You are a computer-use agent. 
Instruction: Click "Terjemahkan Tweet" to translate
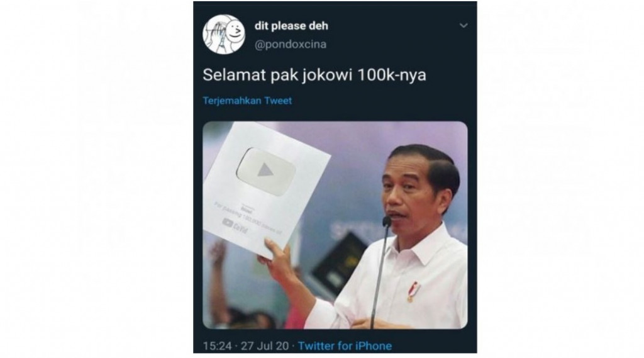pyautogui.click(x=247, y=101)
